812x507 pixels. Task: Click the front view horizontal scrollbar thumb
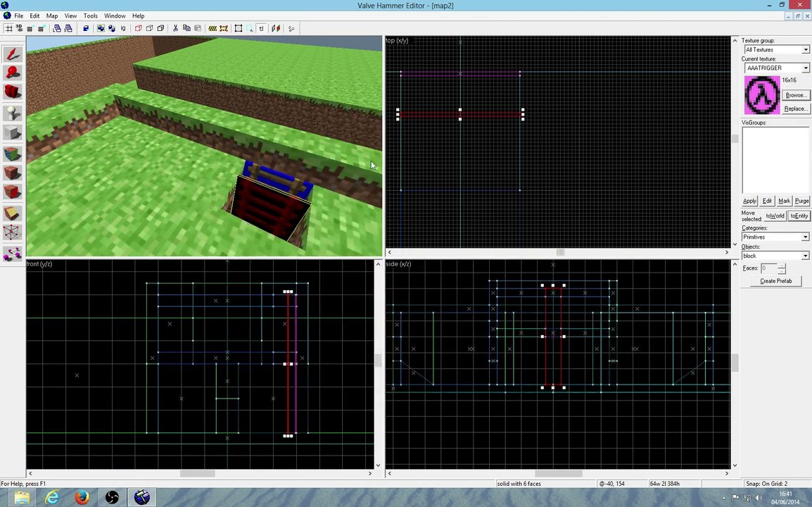[x=197, y=473]
